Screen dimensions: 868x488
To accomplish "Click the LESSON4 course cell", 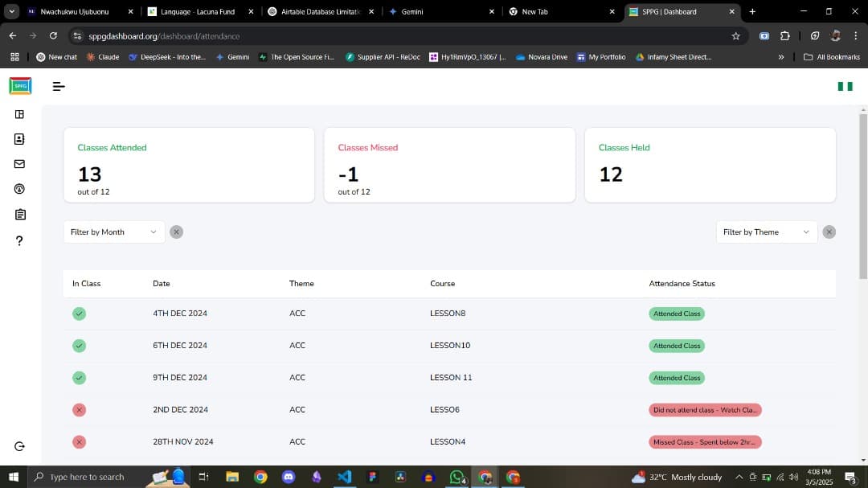I will pos(448,442).
